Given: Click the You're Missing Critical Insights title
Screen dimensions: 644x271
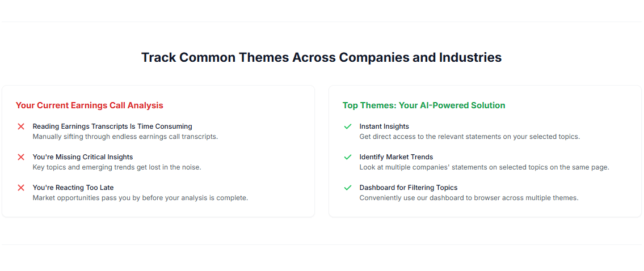Looking at the screenshot, I should [83, 157].
